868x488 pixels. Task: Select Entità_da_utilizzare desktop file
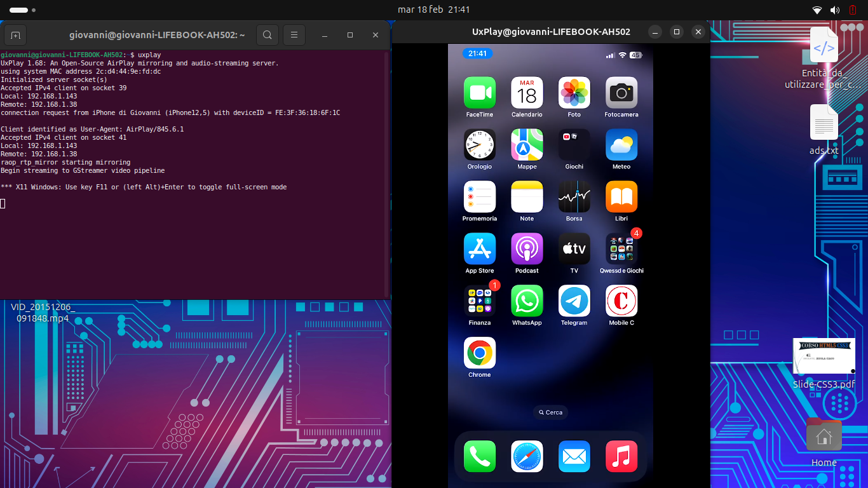[824, 58]
